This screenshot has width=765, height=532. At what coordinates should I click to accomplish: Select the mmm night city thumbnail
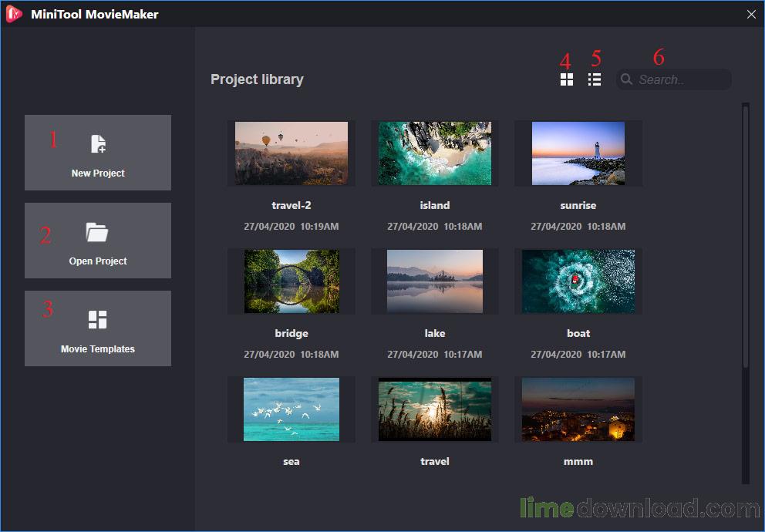[x=578, y=409]
